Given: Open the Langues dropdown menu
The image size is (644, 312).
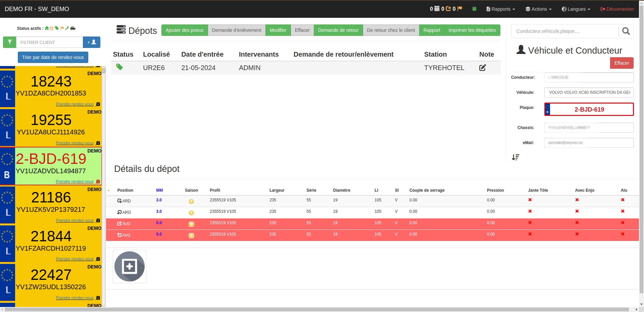Looking at the screenshot, I should click(x=576, y=9).
